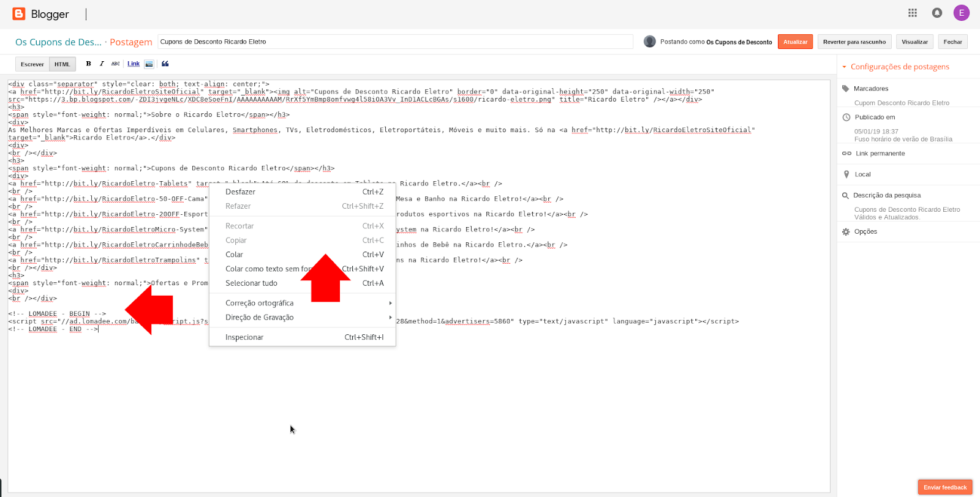Viewport: 980px width, 497px height.
Task: Click the post title input field
Action: 395,42
